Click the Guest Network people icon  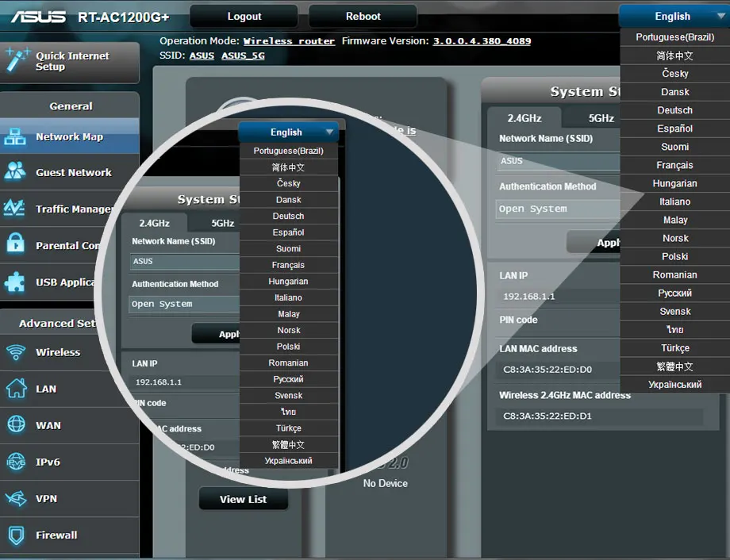(15, 171)
